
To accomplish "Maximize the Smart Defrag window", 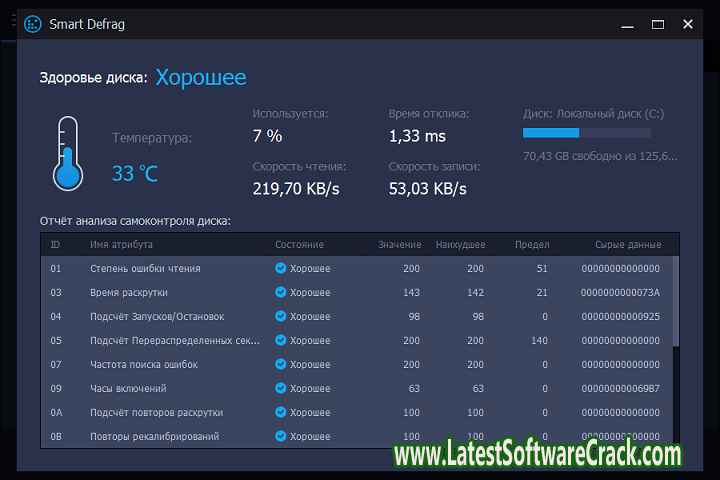I will tap(658, 24).
